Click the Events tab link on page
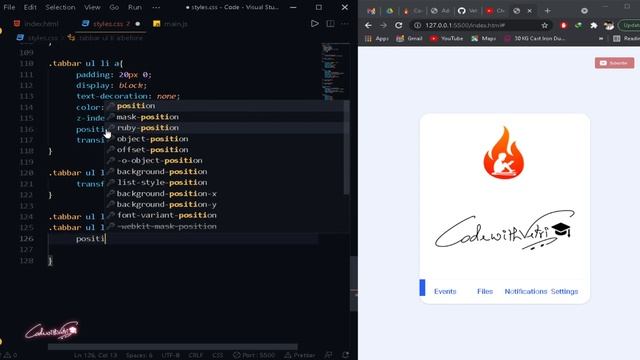 point(445,291)
